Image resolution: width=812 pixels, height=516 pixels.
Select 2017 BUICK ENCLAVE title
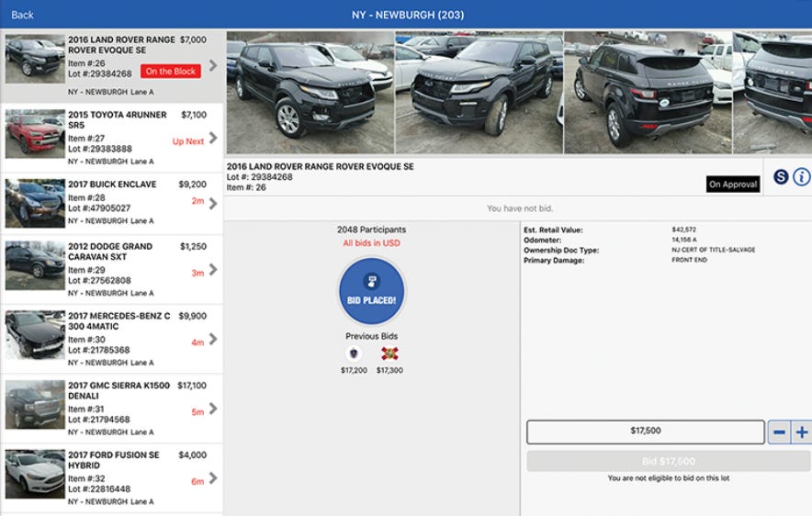tap(112, 185)
